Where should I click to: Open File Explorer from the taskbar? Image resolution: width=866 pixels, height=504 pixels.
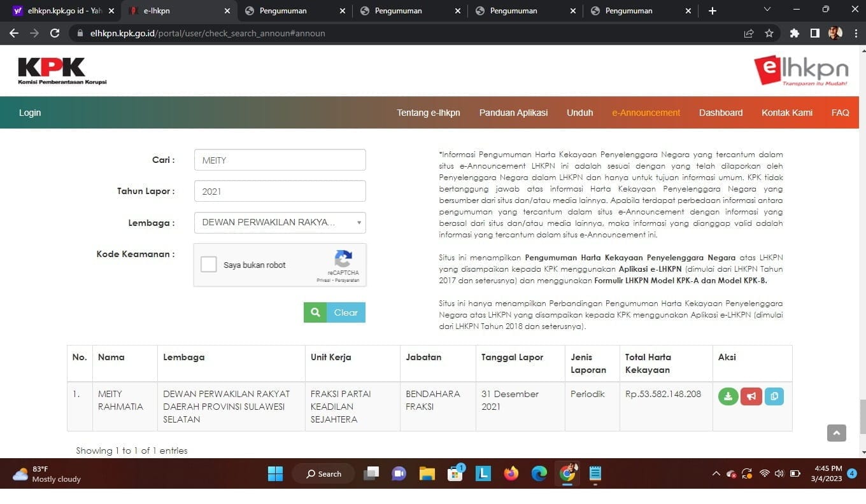click(x=427, y=473)
